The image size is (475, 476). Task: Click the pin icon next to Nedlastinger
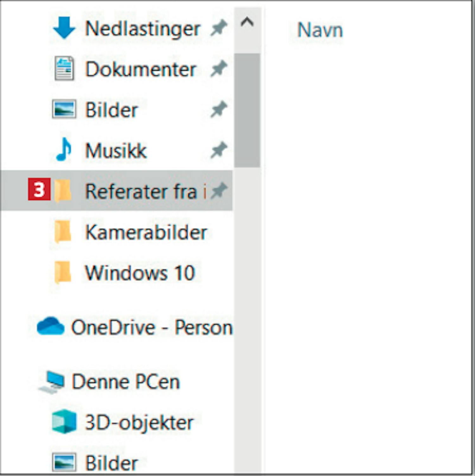(x=218, y=28)
